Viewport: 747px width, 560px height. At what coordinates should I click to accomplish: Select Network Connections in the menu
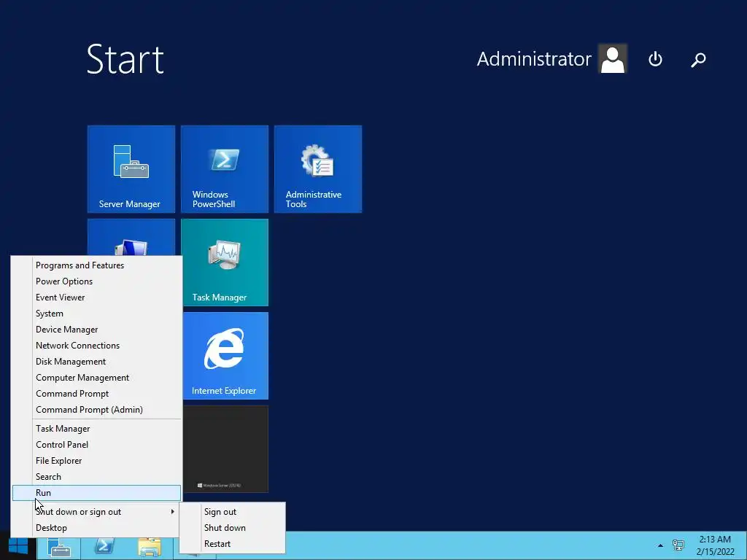click(96, 345)
